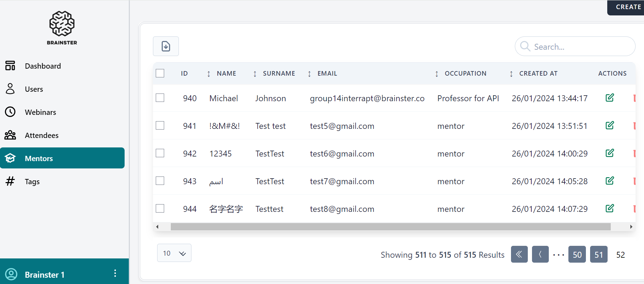This screenshot has height=284, width=644.
Task: Sort by Name column header arrows
Action: tap(209, 74)
